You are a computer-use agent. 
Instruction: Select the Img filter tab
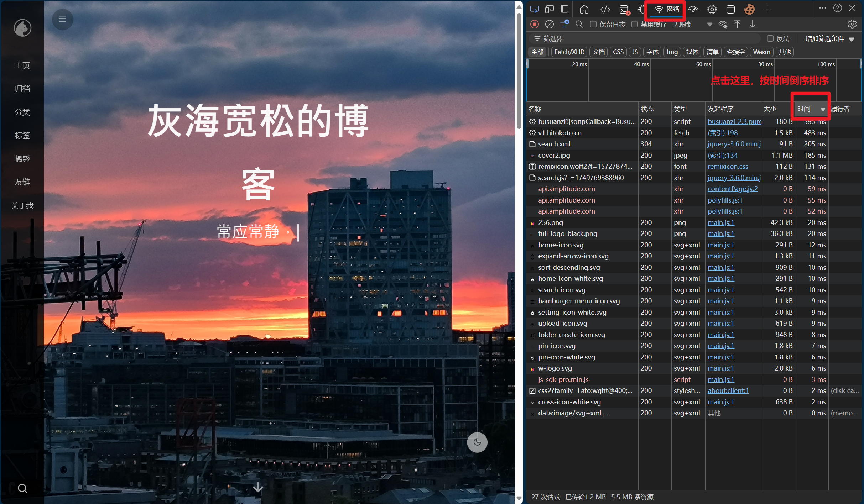pyautogui.click(x=672, y=52)
